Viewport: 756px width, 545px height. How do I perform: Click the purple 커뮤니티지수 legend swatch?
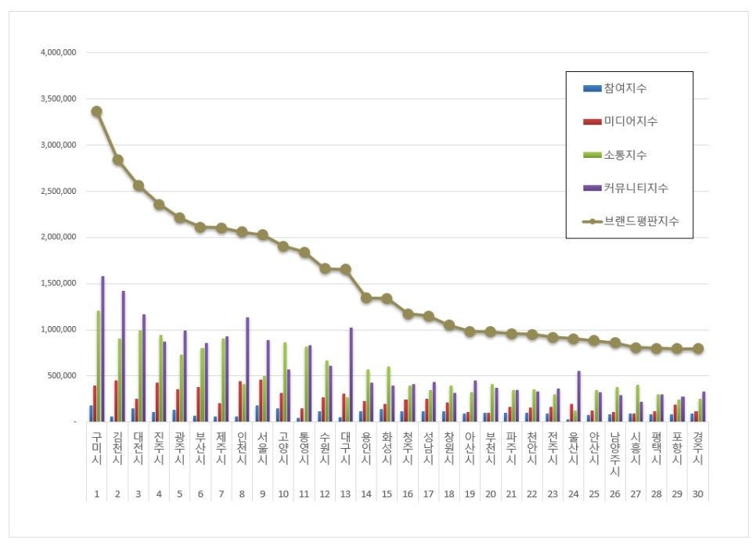pyautogui.click(x=592, y=188)
